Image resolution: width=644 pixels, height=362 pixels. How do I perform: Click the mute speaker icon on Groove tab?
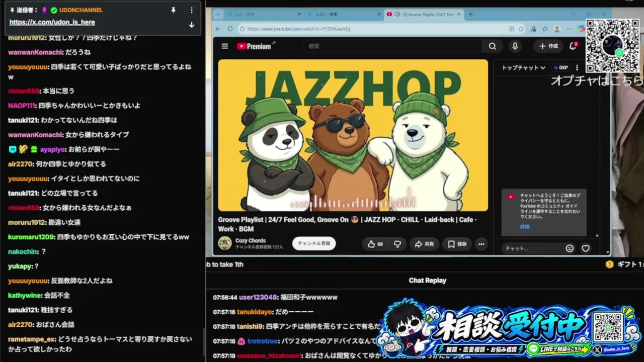coord(397,14)
